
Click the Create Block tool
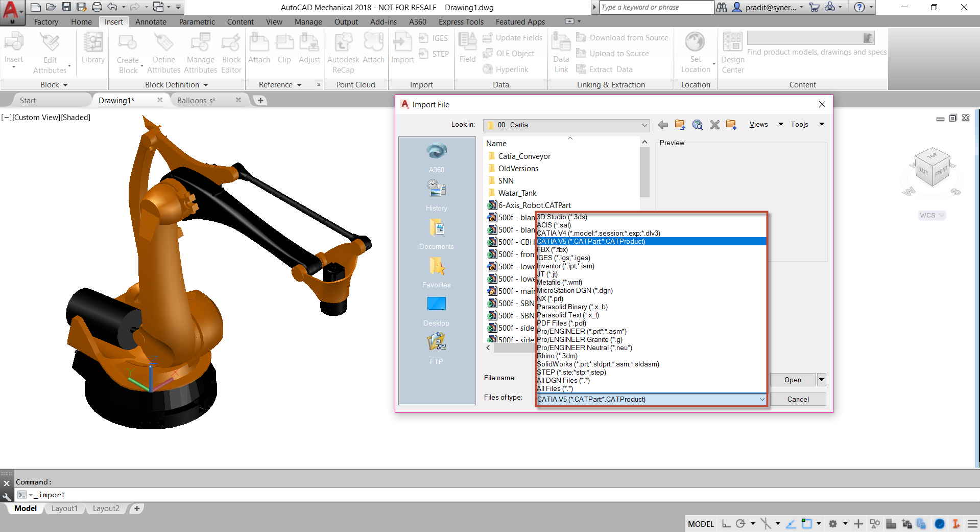pyautogui.click(x=127, y=49)
